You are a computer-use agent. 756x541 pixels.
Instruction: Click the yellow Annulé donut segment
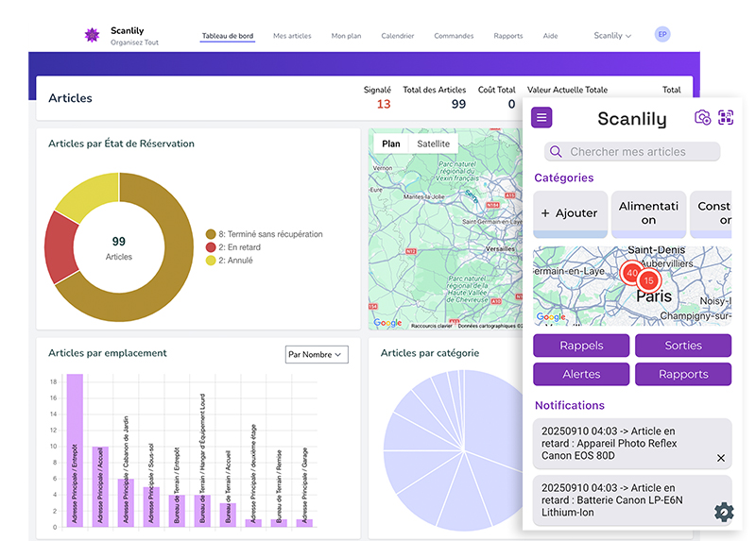click(x=92, y=194)
